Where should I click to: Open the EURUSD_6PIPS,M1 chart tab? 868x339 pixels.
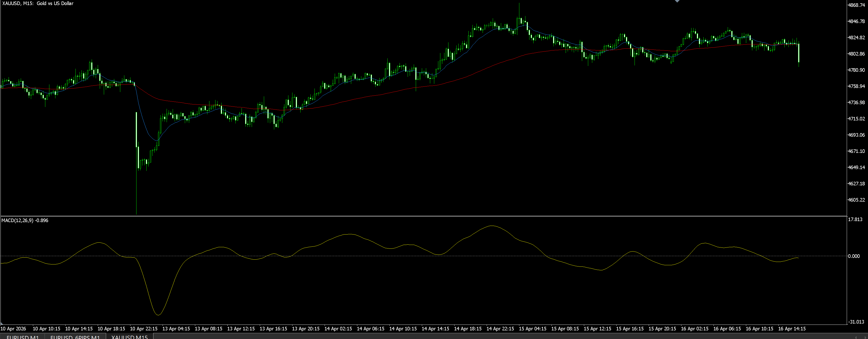75,337
